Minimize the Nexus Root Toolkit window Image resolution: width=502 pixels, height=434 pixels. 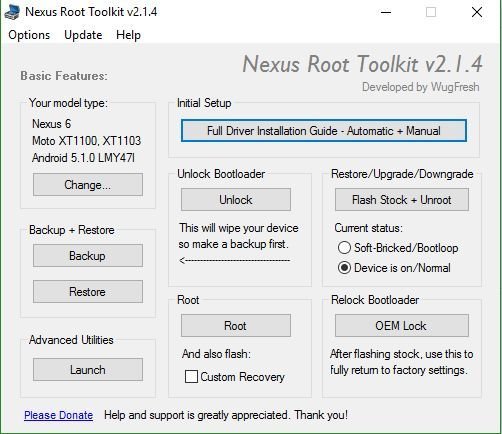(x=386, y=12)
